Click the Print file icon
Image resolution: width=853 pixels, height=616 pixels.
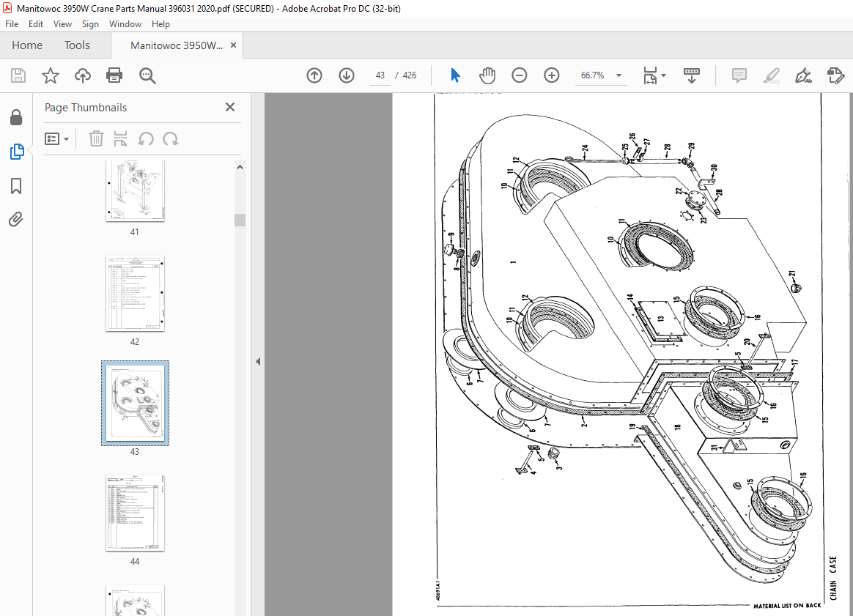[114, 75]
